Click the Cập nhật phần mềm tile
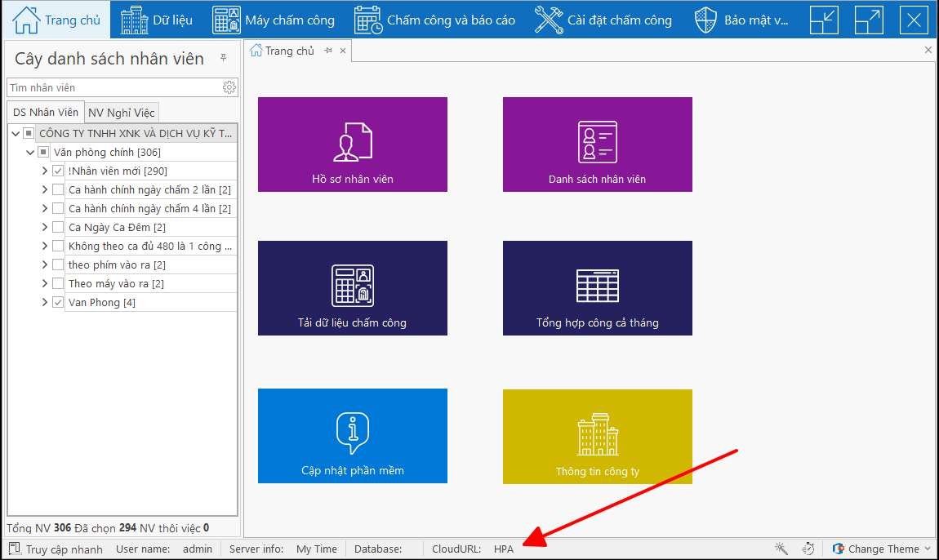 [x=352, y=436]
